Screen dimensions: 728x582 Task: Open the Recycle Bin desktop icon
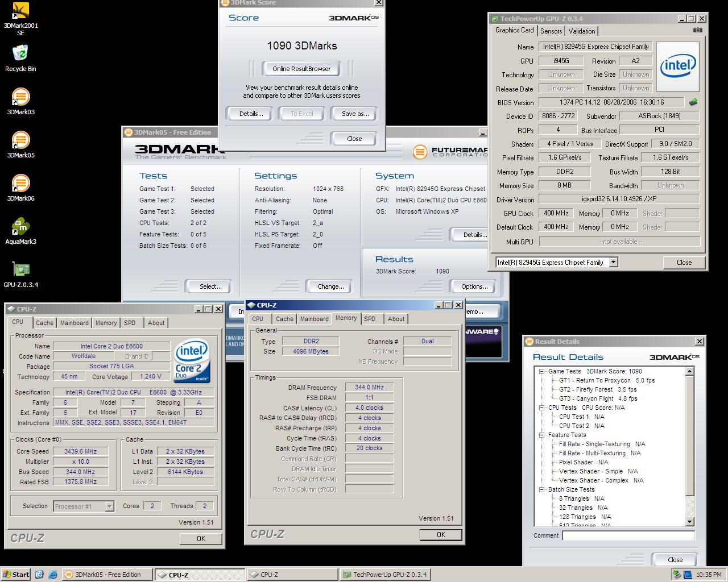[x=20, y=59]
